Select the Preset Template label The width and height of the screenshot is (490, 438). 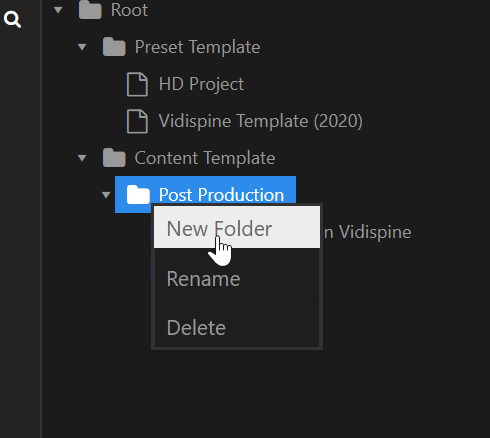[x=197, y=47]
